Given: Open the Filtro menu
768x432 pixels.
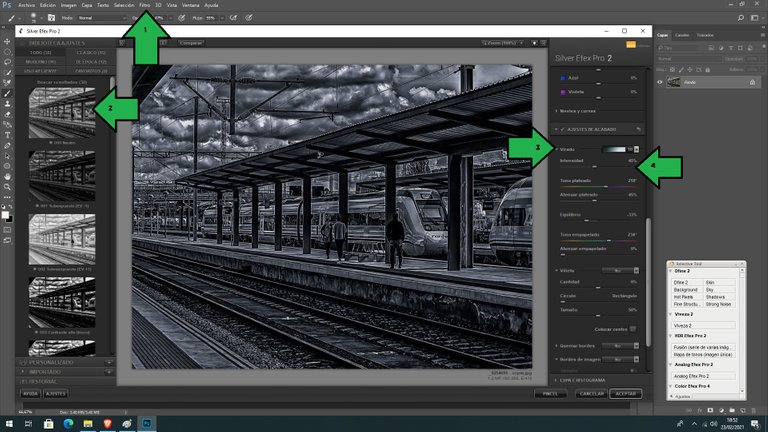Looking at the screenshot, I should point(144,5).
